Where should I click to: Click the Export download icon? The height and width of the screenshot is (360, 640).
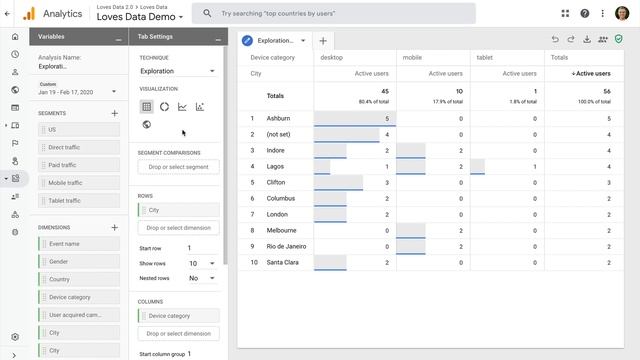[x=587, y=39]
